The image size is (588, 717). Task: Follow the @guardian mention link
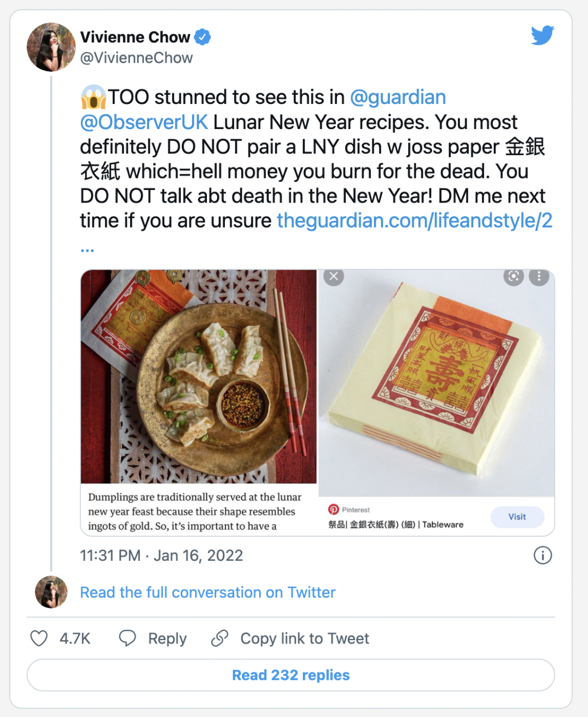click(398, 97)
